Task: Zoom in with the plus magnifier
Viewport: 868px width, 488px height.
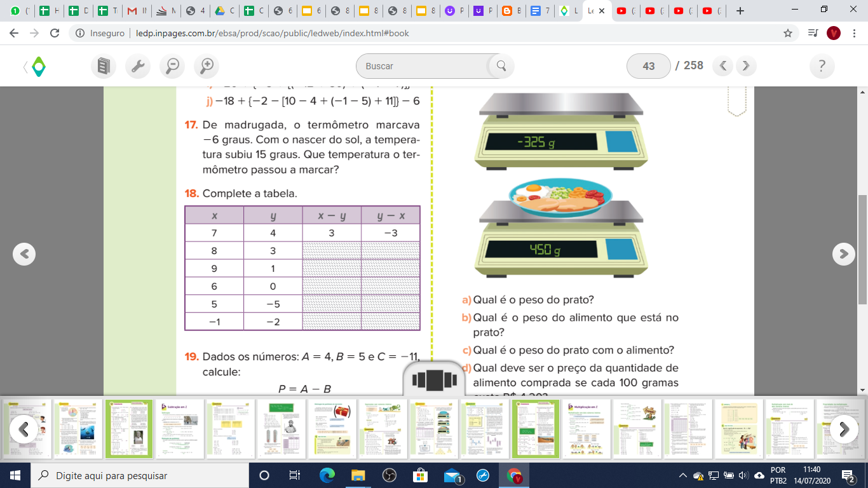Action: (207, 65)
